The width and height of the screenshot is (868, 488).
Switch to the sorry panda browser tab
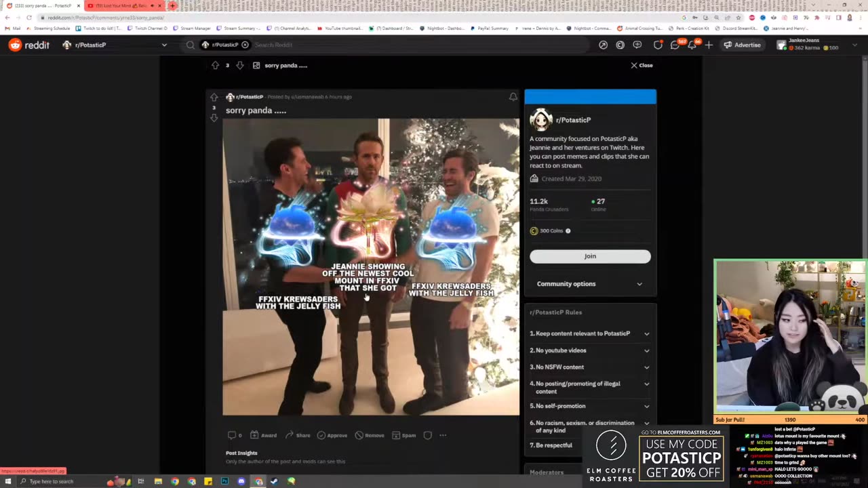pyautogui.click(x=43, y=5)
